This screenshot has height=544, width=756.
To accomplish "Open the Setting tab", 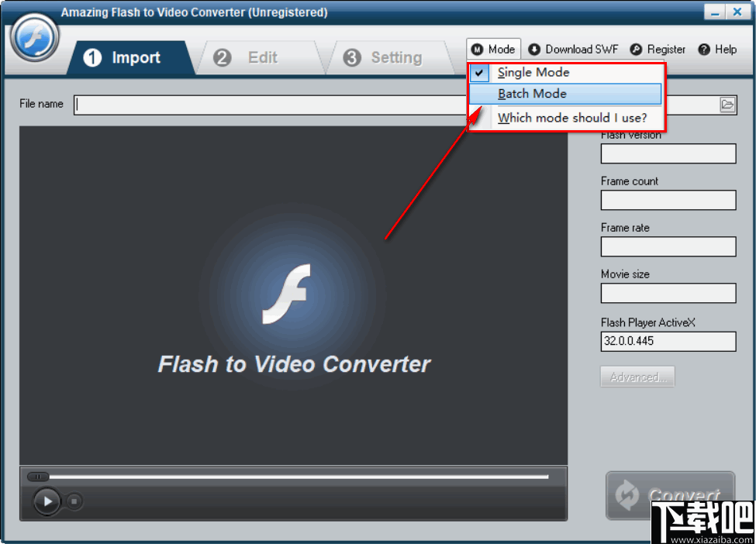I will [x=396, y=57].
